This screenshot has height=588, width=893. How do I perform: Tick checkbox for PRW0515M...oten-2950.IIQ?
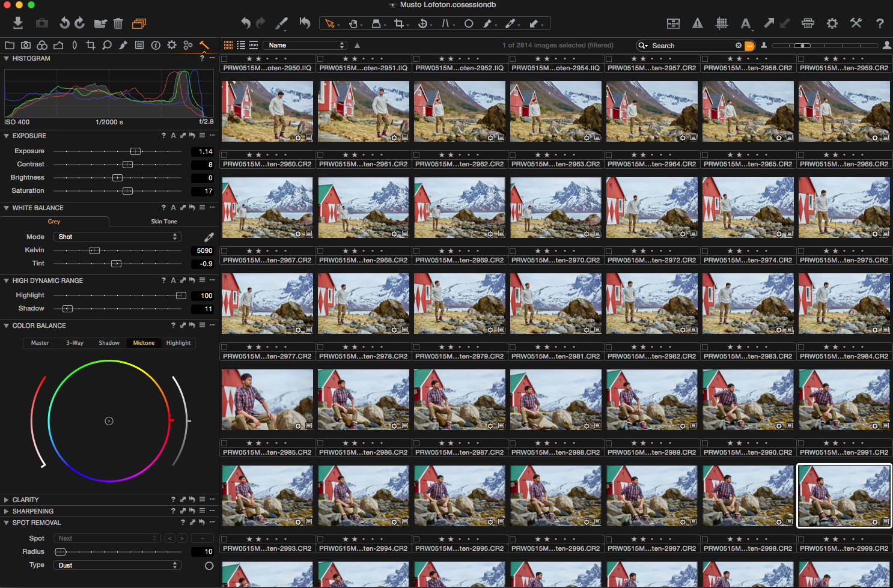(224, 59)
